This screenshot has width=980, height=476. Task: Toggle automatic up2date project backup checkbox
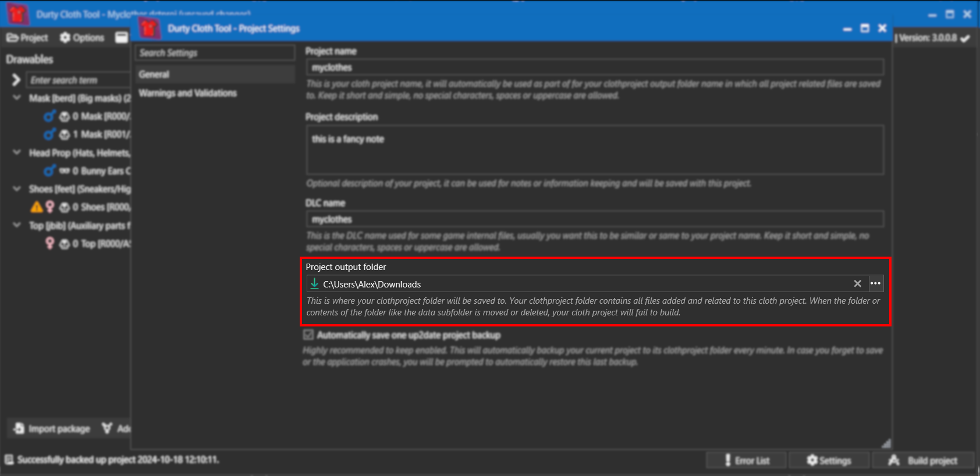tap(308, 335)
